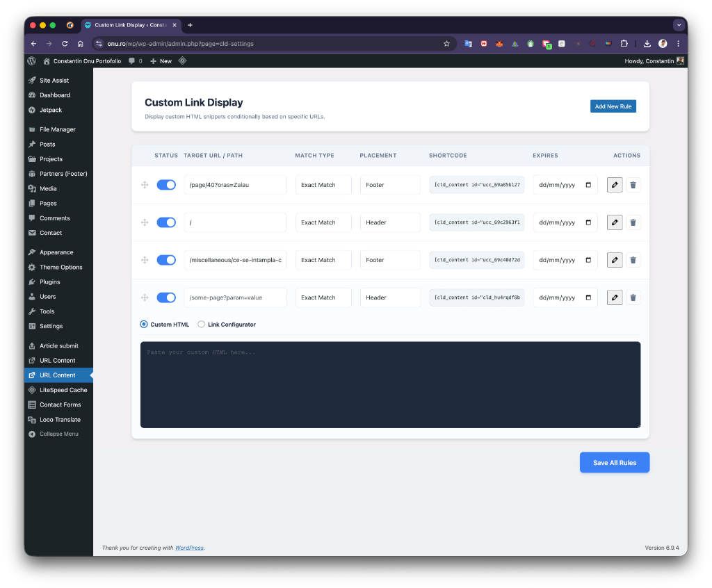
Task: Open calendar picker for /page/40?oras=Zalau expiry
Action: [588, 185]
